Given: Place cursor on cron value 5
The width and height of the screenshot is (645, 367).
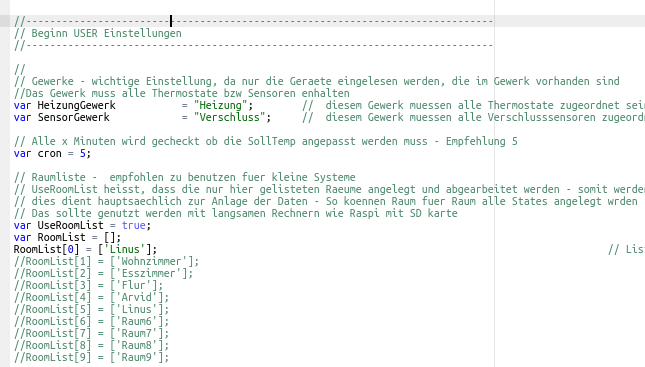Looking at the screenshot, I should pos(82,153).
